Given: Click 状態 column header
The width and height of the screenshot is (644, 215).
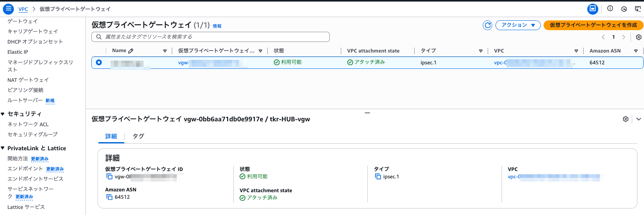Looking at the screenshot, I should tap(279, 51).
